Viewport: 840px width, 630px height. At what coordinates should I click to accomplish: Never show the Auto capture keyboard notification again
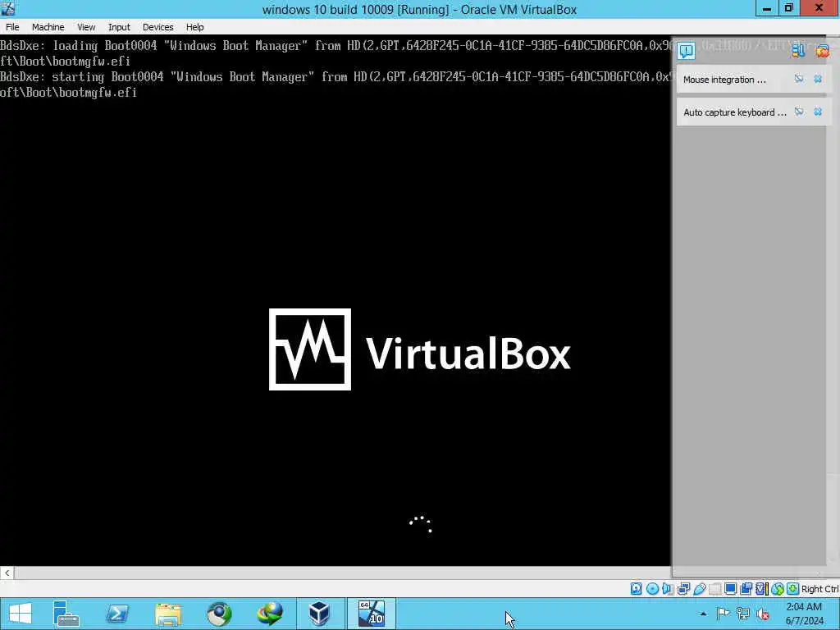[799, 112]
